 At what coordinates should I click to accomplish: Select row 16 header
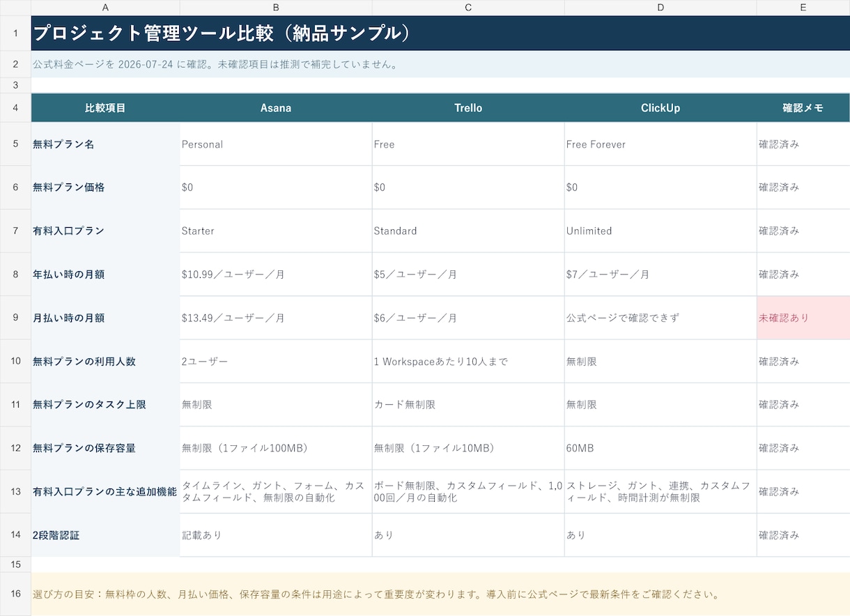15,594
